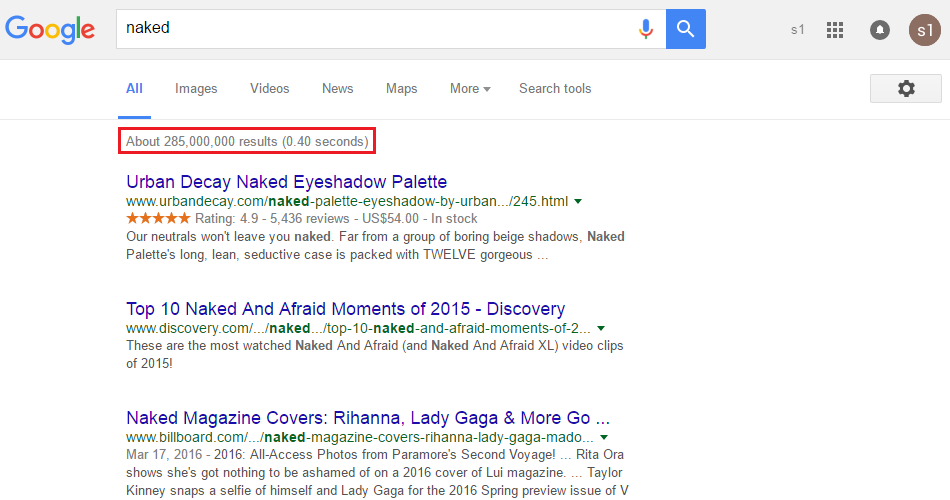Open Top 10 Naked And Afraid Moments link
950x500 pixels.
point(345,309)
